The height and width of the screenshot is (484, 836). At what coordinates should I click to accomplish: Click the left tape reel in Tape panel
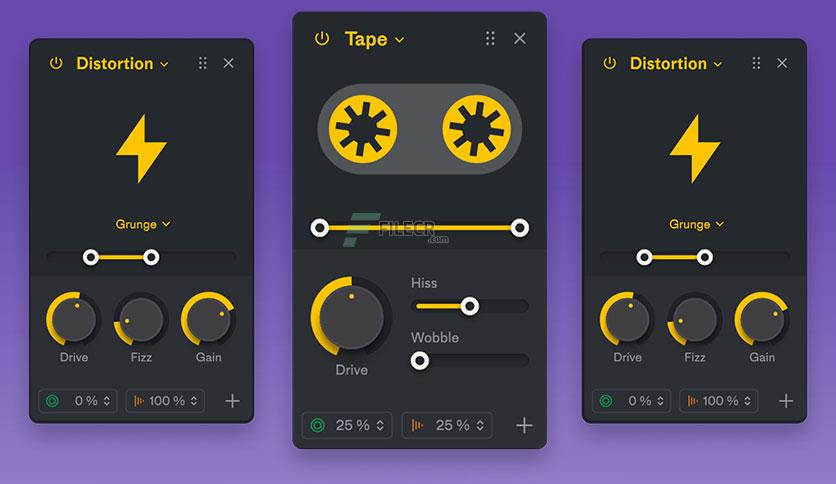pyautogui.click(x=363, y=129)
